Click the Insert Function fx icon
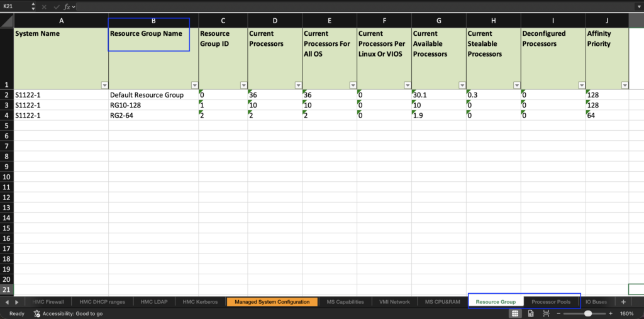Viewport: 644px width, 319px height. (x=67, y=6)
